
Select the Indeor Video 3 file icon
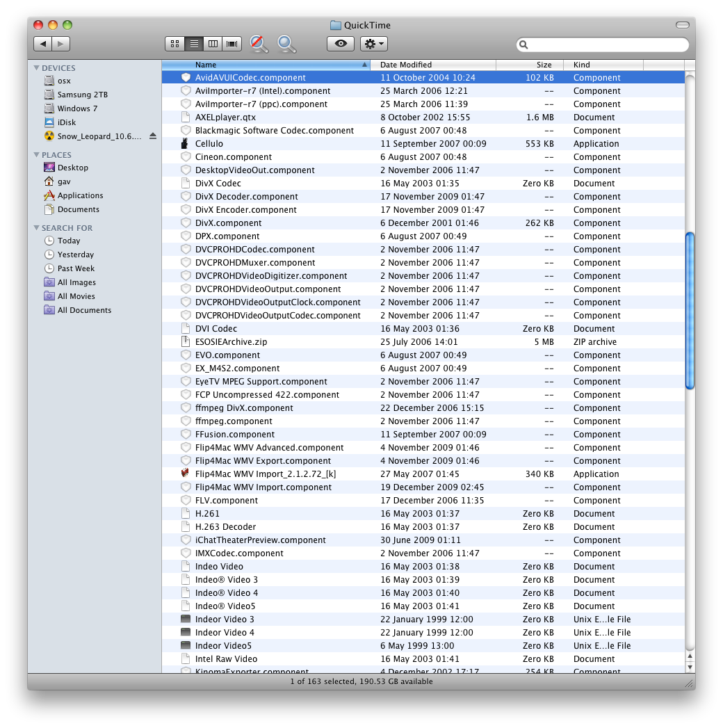[x=185, y=619]
